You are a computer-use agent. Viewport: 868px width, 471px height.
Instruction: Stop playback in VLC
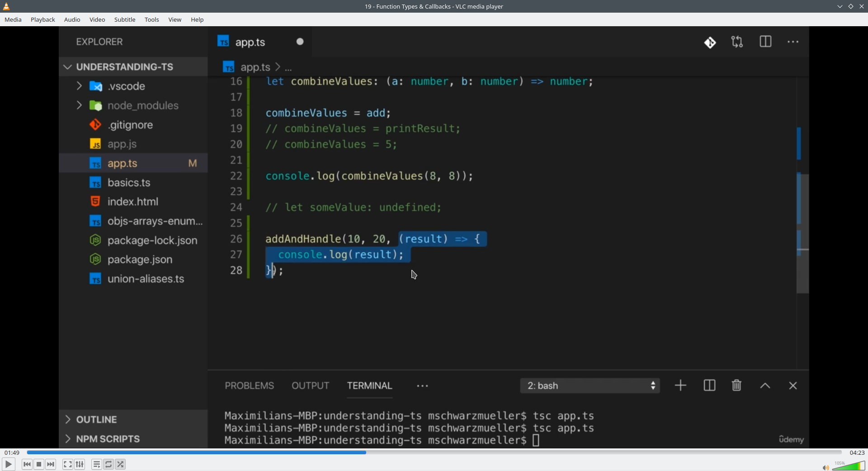(x=39, y=464)
